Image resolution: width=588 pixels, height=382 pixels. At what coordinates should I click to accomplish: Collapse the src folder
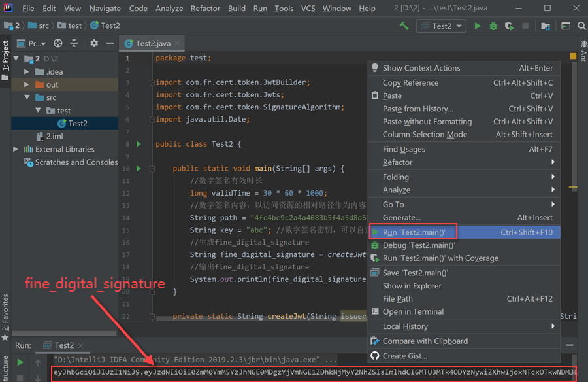26,97
